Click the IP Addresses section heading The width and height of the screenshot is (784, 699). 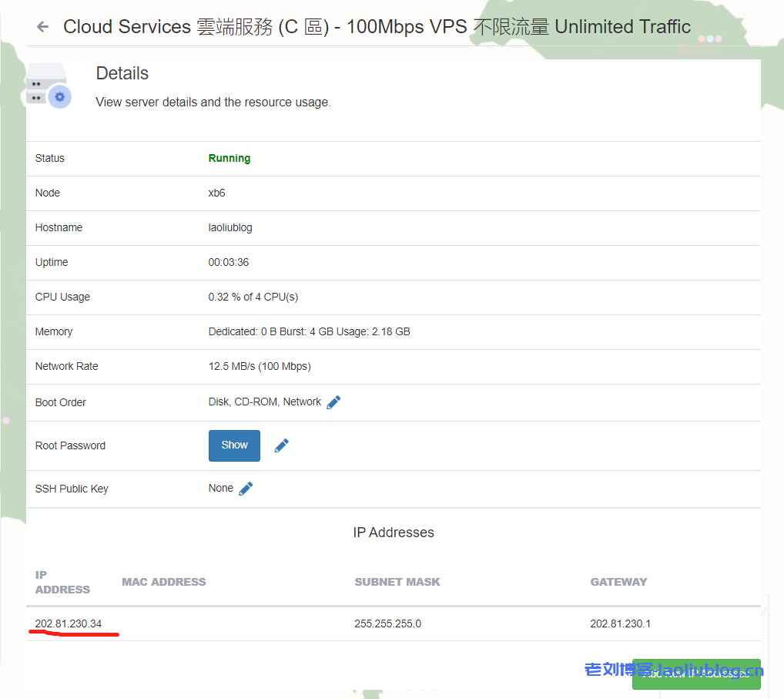coord(393,533)
